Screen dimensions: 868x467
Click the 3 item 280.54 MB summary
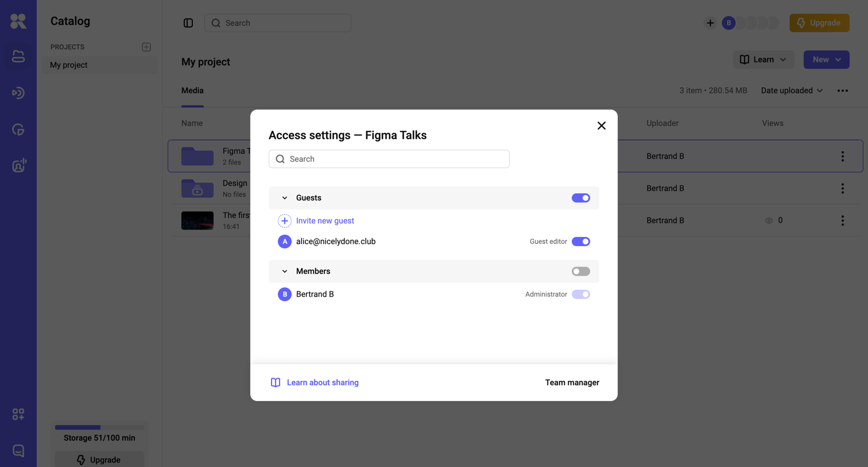tap(714, 91)
